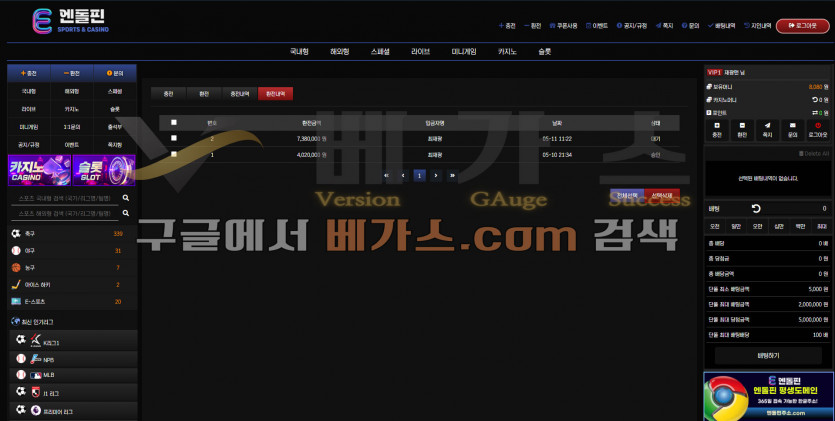Expand the 농구 sport category
This screenshot has width=835, height=421.
[72, 268]
